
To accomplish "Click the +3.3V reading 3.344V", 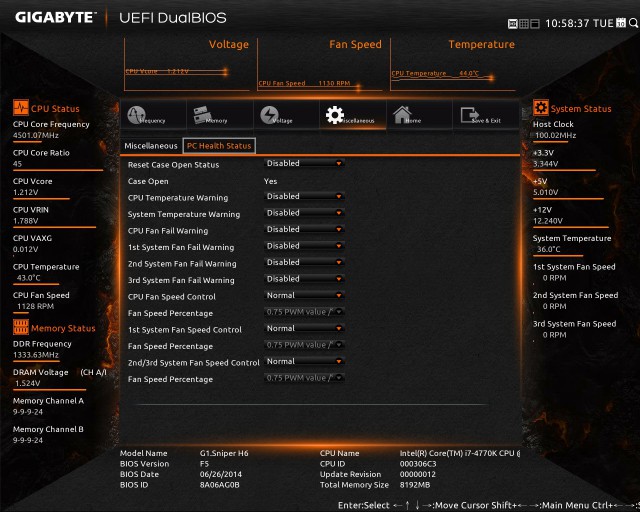I will tap(546, 164).
